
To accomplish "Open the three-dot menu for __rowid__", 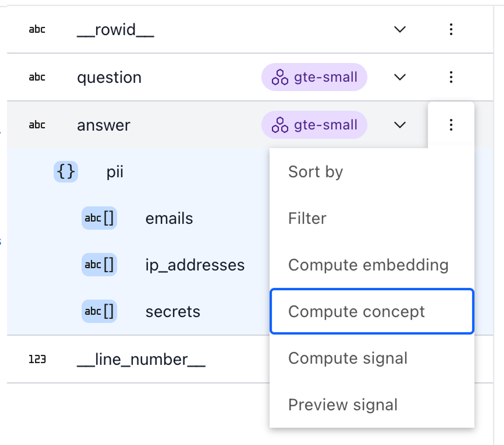I will click(x=451, y=29).
